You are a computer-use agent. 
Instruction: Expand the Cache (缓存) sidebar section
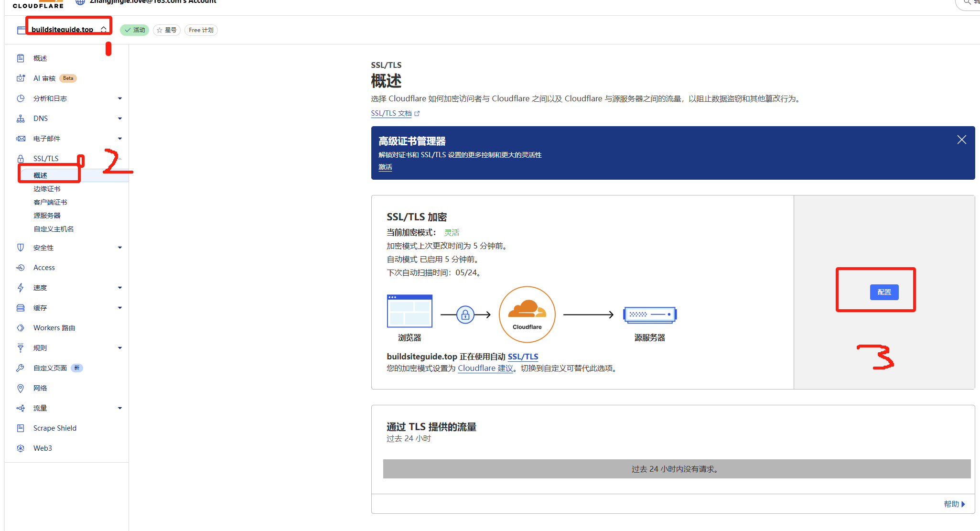click(119, 308)
